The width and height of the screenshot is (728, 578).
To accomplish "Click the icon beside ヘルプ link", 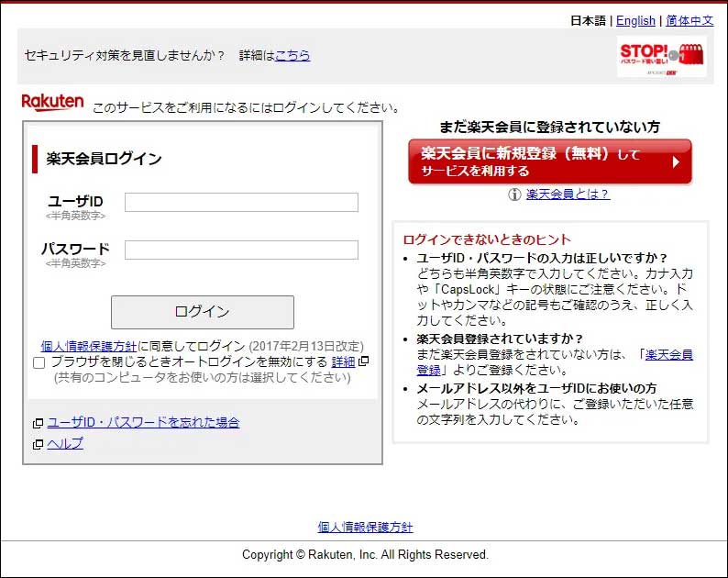I will point(39,444).
